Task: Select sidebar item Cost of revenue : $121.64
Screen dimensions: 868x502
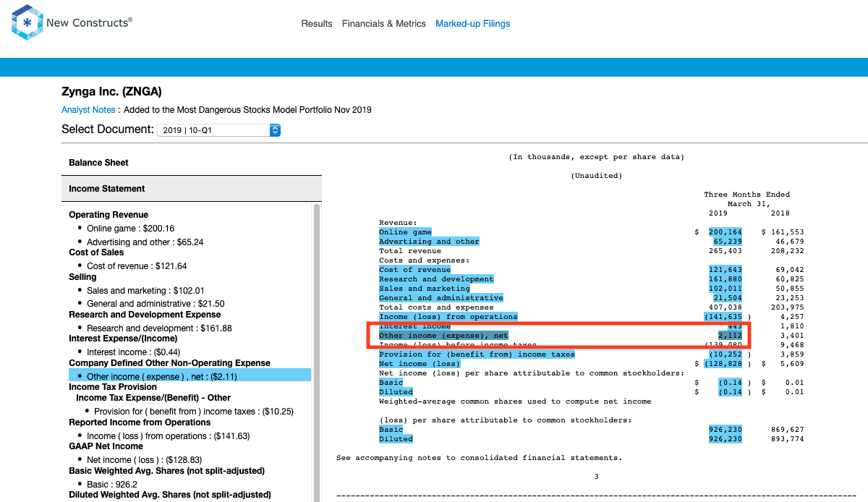Action: coord(137,266)
